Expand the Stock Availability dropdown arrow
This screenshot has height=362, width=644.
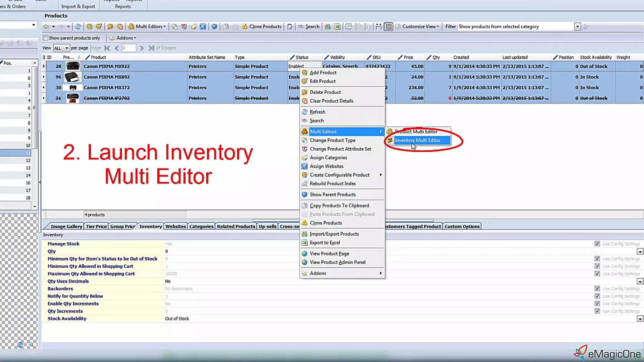[640, 319]
